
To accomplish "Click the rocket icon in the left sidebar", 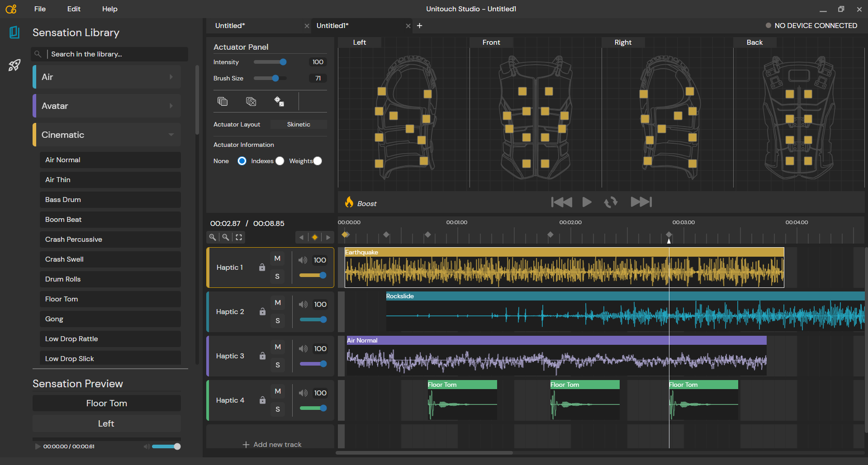I will coord(14,66).
